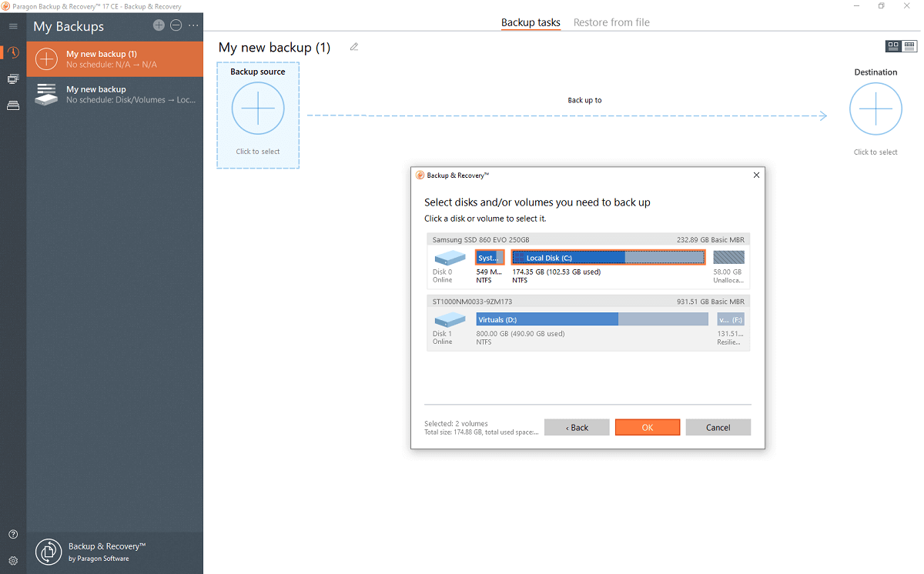
Task: Remove backup with the minus icon
Action: pyautogui.click(x=176, y=25)
